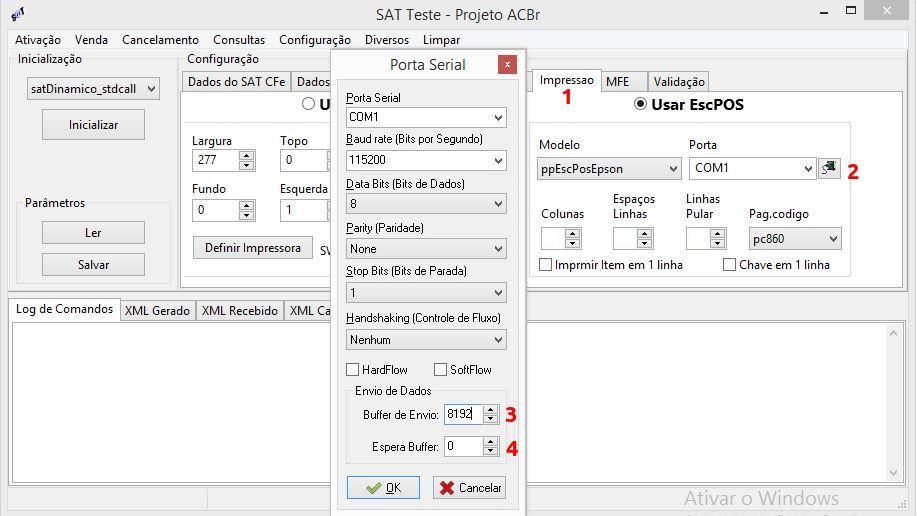Decrease Buffer de Envio with down arrow
917x516 pixels.
tap(491, 419)
